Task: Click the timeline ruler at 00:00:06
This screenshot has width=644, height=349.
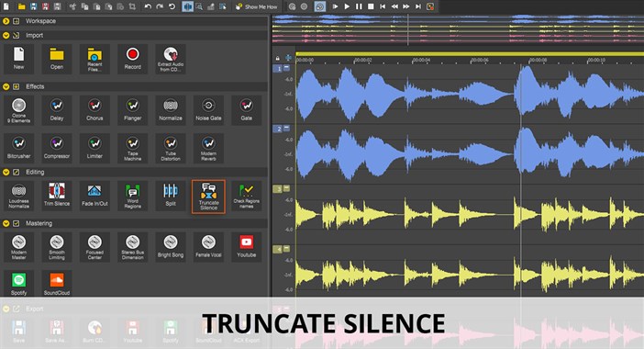Action: pos(479,60)
